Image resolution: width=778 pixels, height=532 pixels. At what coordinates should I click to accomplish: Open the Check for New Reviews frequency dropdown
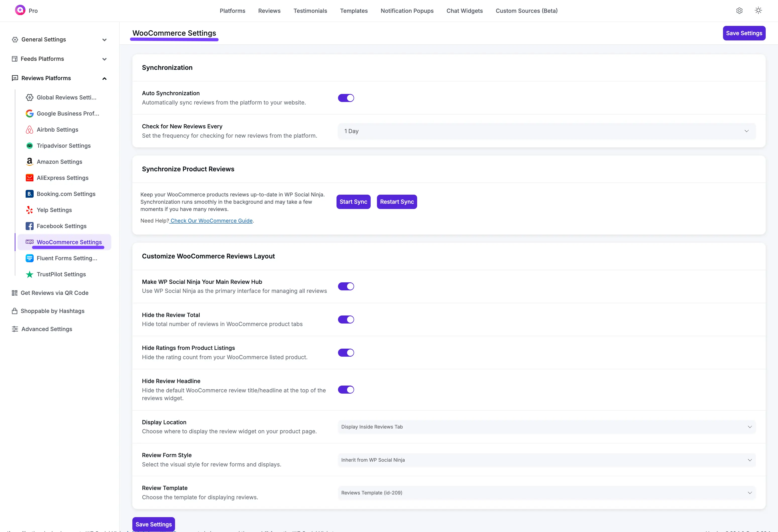(546, 131)
